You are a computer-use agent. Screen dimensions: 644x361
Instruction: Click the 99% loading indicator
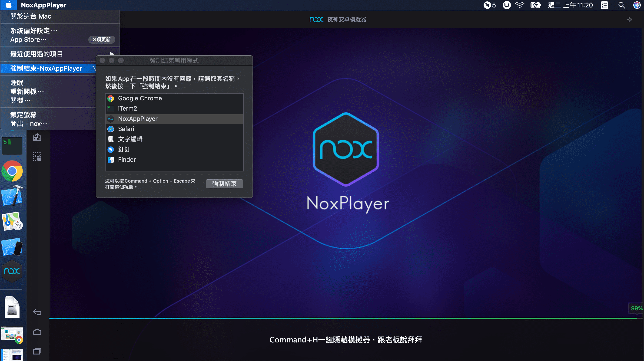click(x=636, y=308)
